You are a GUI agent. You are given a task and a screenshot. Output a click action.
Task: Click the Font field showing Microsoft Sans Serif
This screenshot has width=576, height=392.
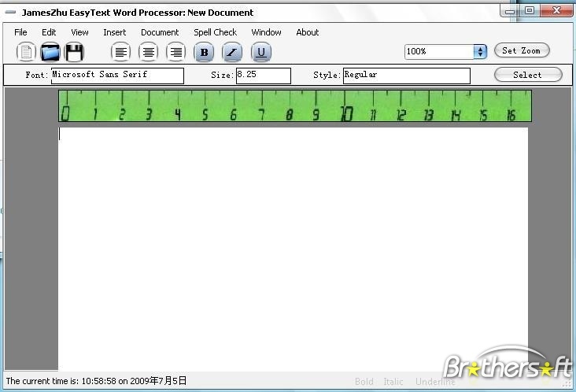coord(117,76)
